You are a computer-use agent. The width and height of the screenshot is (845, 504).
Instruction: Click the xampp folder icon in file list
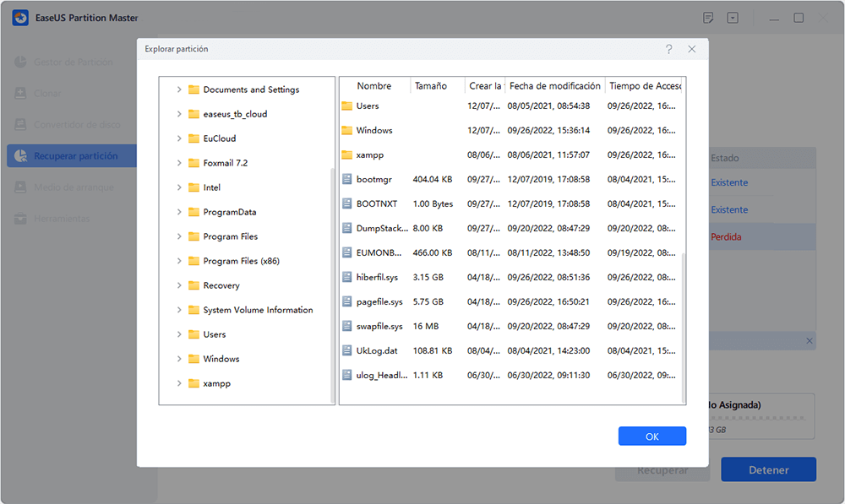point(347,155)
